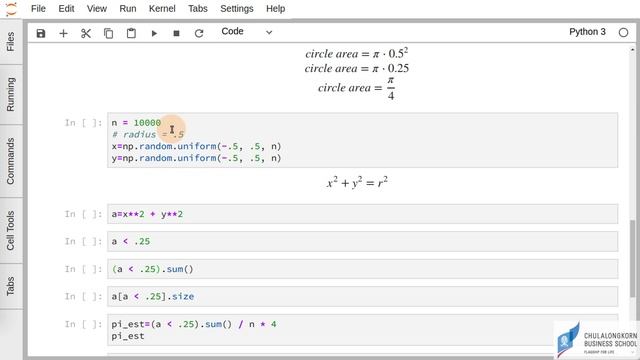Viewport: 640px width, 360px height.
Task: Insert a new cell with the plus icon
Action: (63, 33)
